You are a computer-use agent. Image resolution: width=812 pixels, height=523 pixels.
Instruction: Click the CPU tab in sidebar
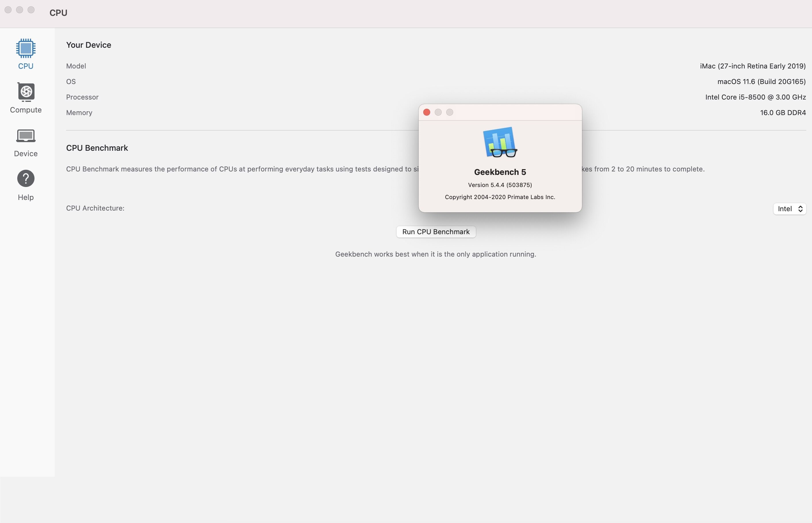[26, 54]
